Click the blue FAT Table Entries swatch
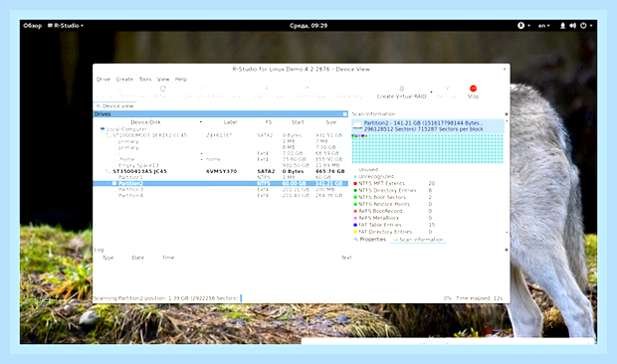Viewport: 617px width, 364px height. (x=355, y=225)
